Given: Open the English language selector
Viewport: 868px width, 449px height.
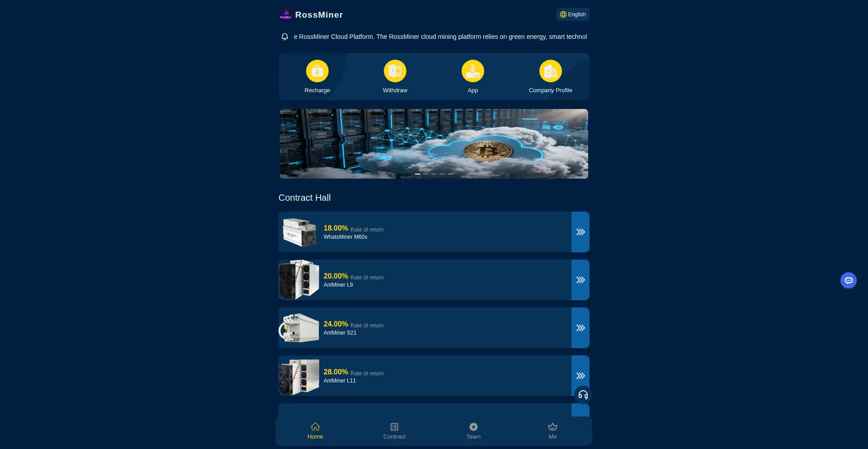Looking at the screenshot, I should point(573,14).
